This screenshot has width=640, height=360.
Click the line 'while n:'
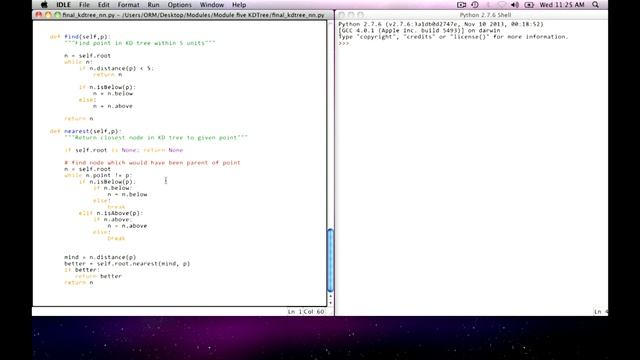click(78, 62)
